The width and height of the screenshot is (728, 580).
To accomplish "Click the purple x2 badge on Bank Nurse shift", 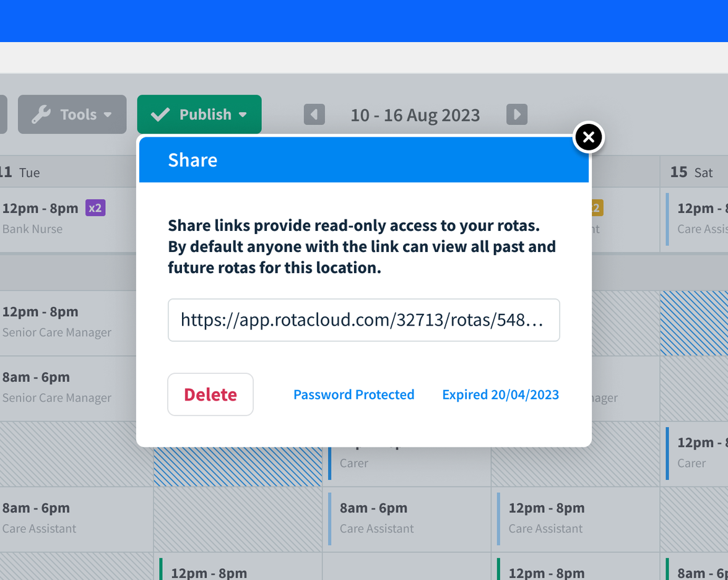I will pos(95,207).
